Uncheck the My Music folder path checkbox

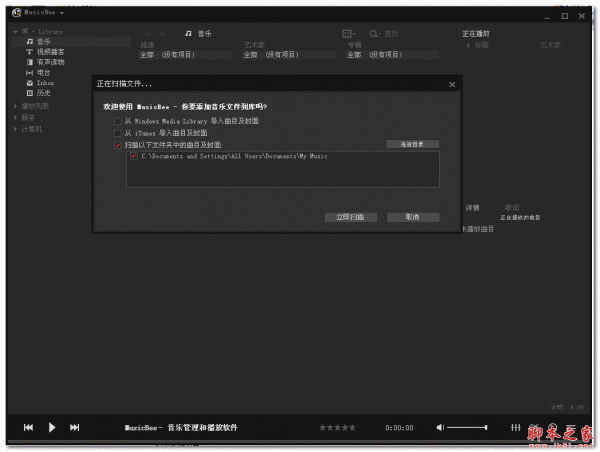(x=134, y=156)
